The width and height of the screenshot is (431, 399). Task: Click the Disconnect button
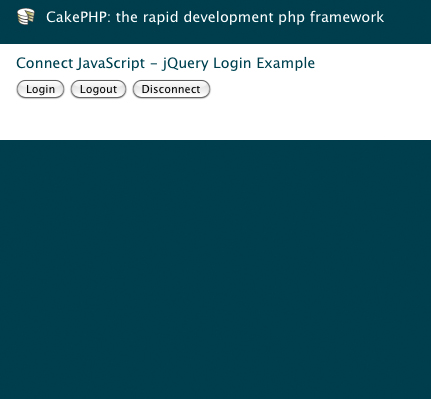[171, 89]
